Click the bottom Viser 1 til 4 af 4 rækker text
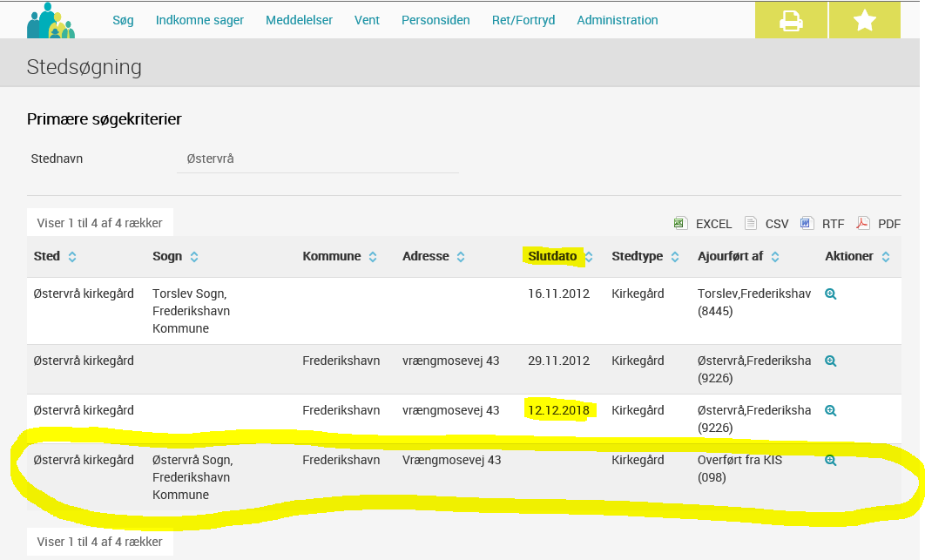The image size is (925, 560). point(99,542)
